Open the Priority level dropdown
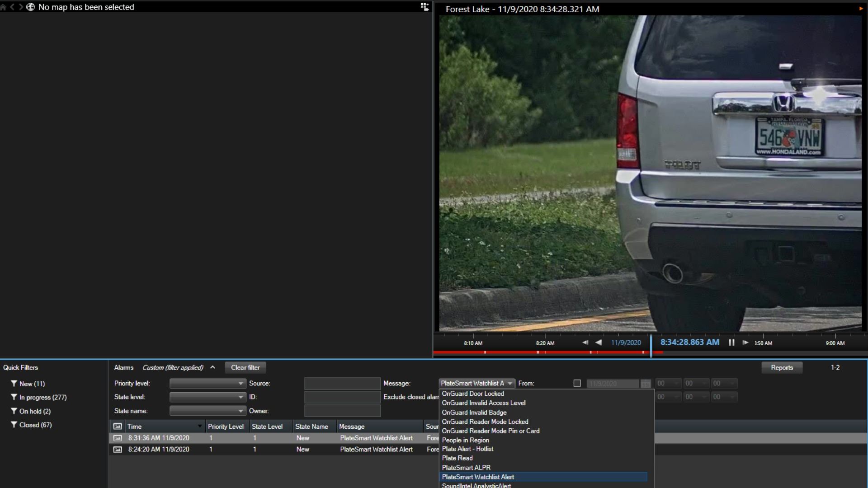Viewport: 868px width, 488px height. [x=208, y=383]
